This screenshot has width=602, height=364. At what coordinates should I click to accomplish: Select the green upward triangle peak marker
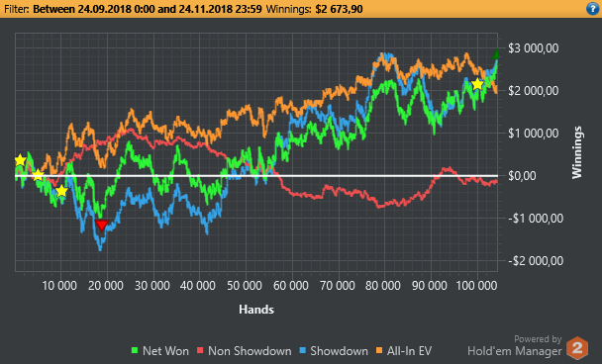pyautogui.click(x=495, y=54)
